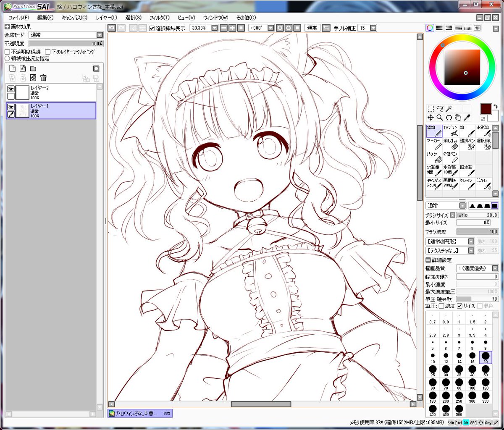
Task: Select the ハロウィンさな_本番 canvas tab
Action: 140,414
